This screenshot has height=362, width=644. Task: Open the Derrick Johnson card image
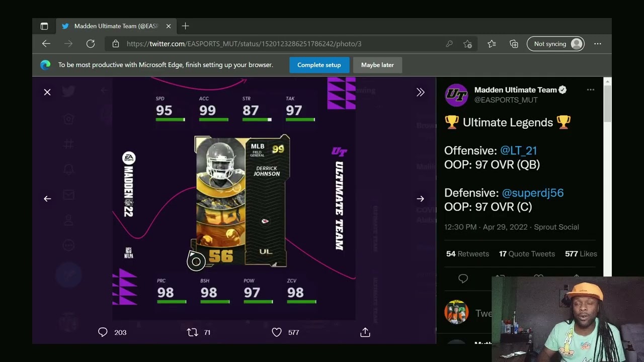point(242,201)
